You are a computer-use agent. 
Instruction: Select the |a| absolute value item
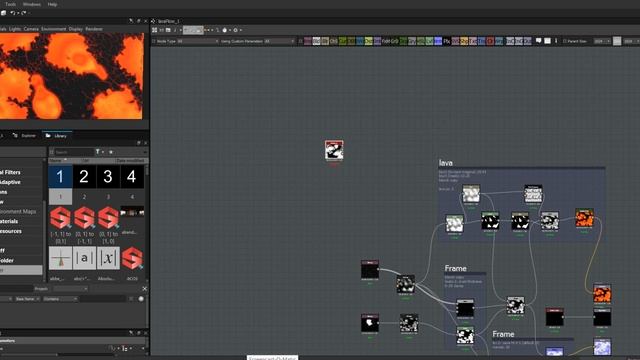tap(84, 258)
